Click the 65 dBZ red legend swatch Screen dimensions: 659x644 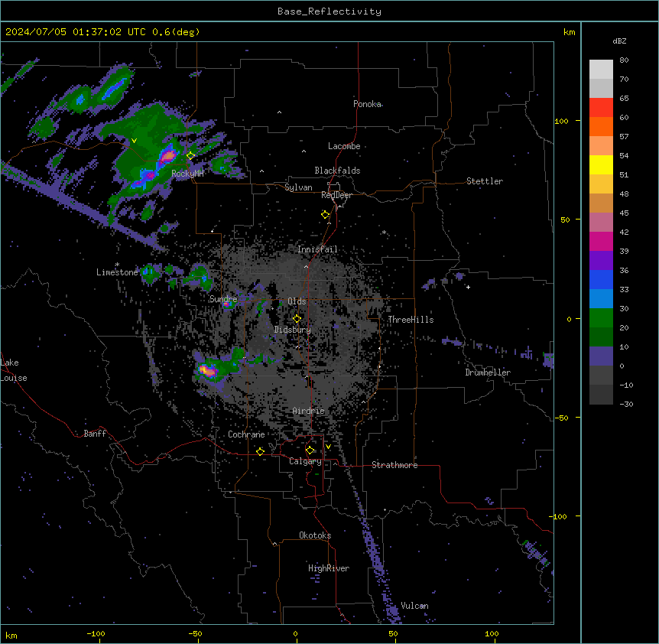pyautogui.click(x=601, y=108)
